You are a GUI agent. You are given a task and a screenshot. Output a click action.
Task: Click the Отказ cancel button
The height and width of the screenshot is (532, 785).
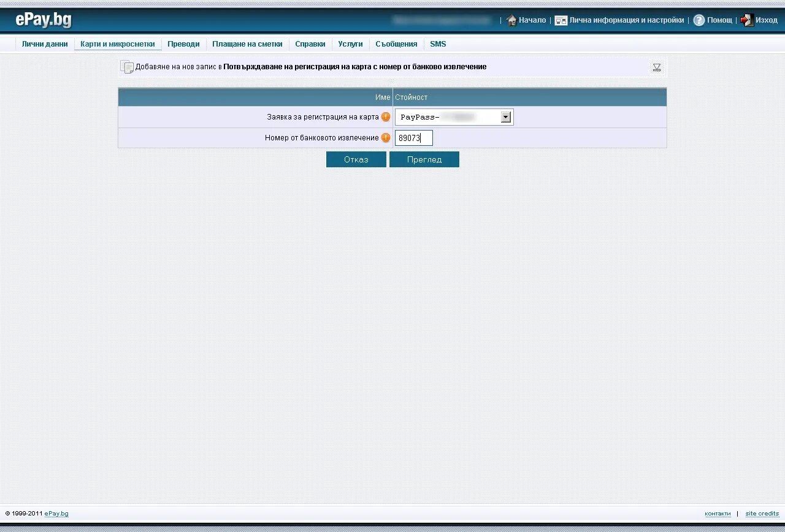[356, 159]
